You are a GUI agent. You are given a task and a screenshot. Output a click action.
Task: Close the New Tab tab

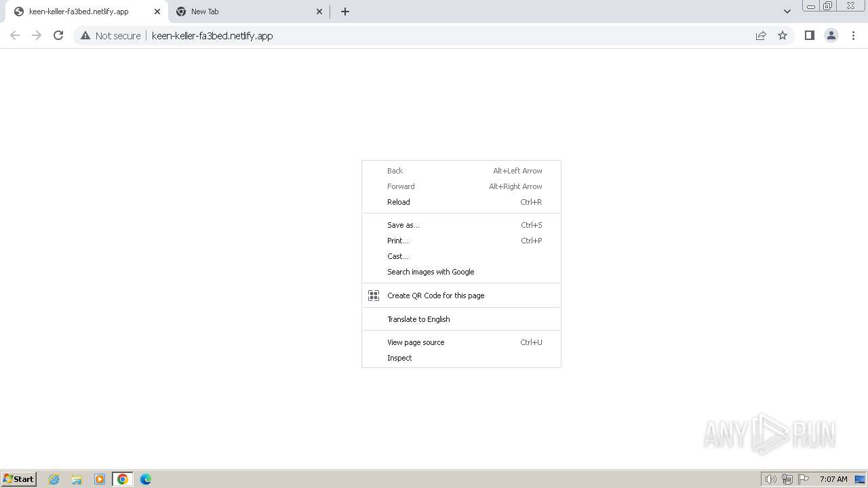click(x=319, y=12)
